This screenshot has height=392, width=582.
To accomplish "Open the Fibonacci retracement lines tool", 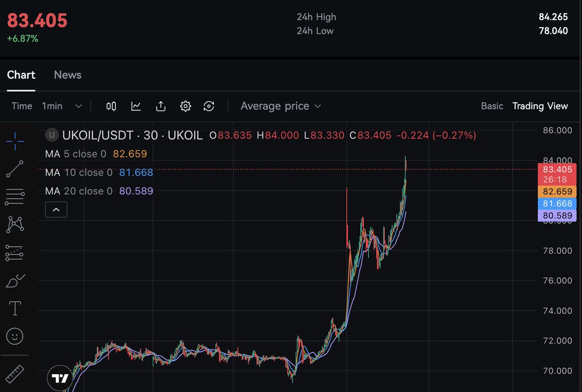I will click(x=15, y=197).
